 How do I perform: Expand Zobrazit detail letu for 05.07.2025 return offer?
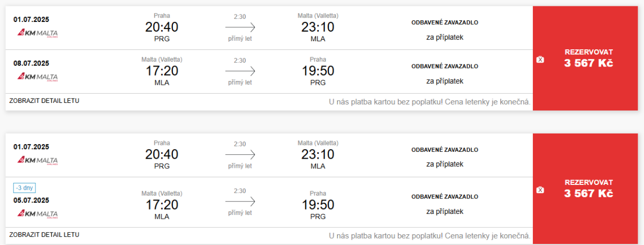point(45,235)
